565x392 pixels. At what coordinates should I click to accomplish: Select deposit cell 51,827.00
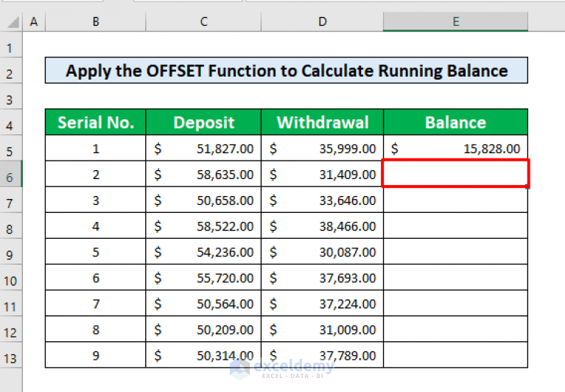click(x=203, y=148)
